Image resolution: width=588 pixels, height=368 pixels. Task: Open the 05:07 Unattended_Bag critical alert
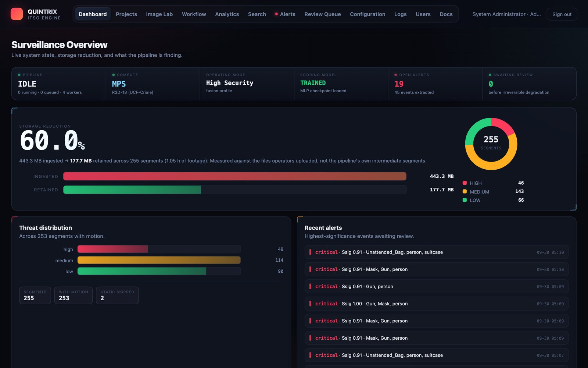(x=437, y=355)
